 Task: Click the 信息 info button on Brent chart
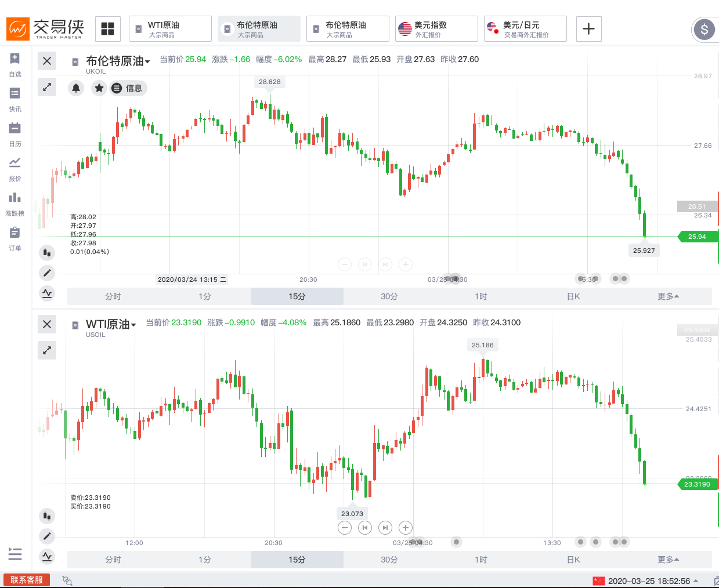[x=128, y=88]
